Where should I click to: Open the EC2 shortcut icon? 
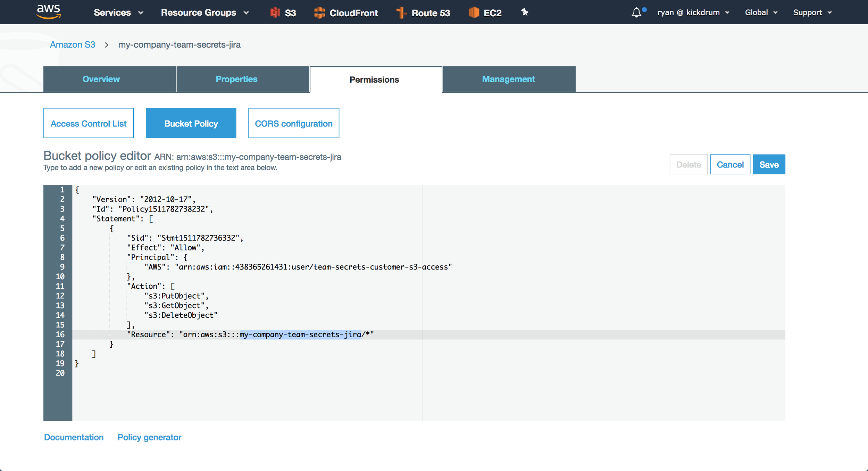pos(485,13)
